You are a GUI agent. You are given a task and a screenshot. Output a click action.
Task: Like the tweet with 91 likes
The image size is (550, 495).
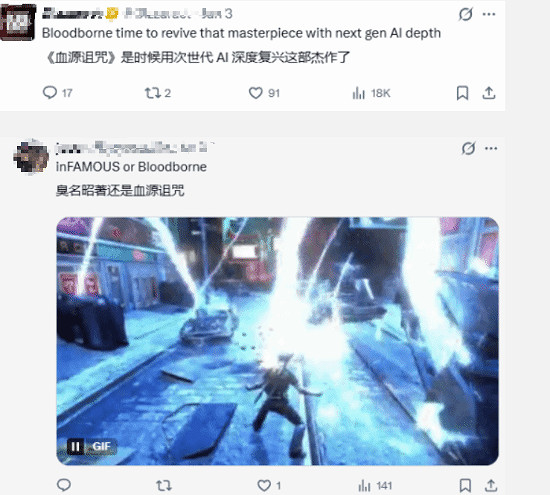264,93
